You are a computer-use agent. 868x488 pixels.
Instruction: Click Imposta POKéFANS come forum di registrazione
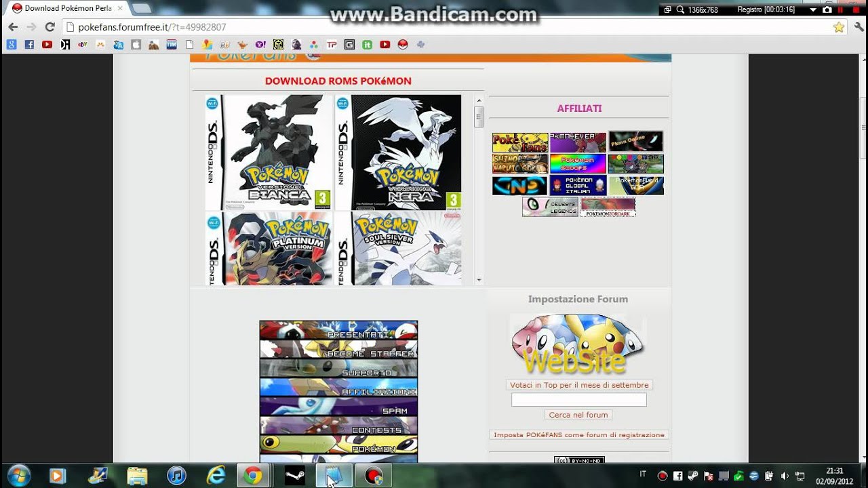click(x=579, y=434)
